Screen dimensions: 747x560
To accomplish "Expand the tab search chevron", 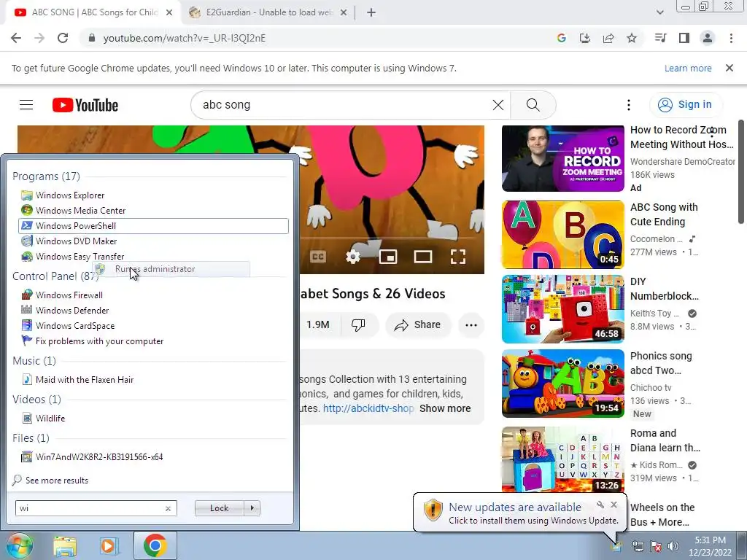I will tap(659, 12).
